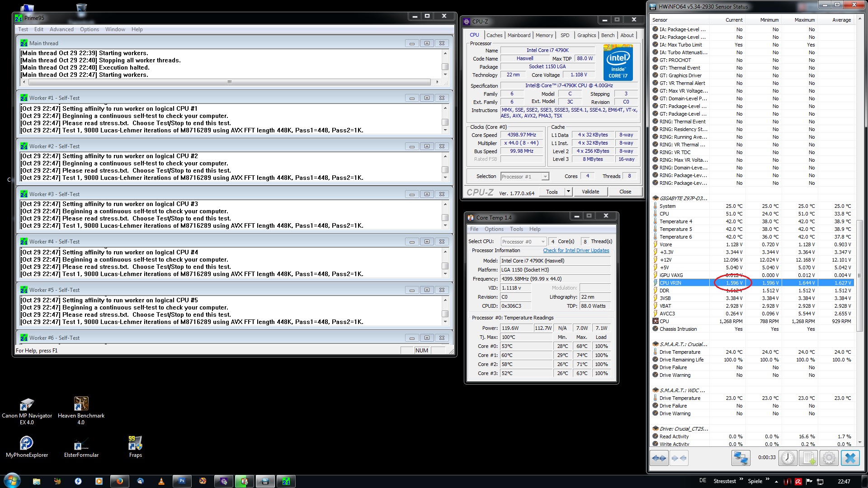Click the Prime95 icon in the taskbar
The height and width of the screenshot is (488, 868).
pos(286,481)
